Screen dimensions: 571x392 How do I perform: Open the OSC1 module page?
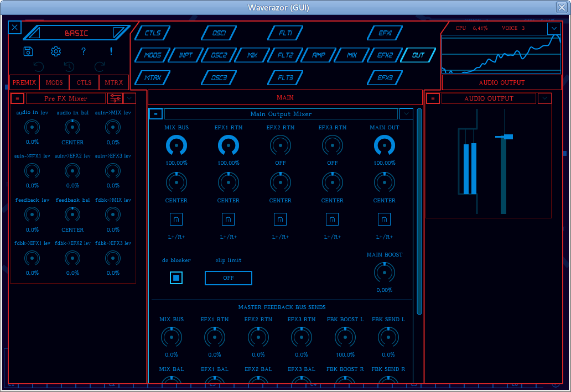pos(219,33)
